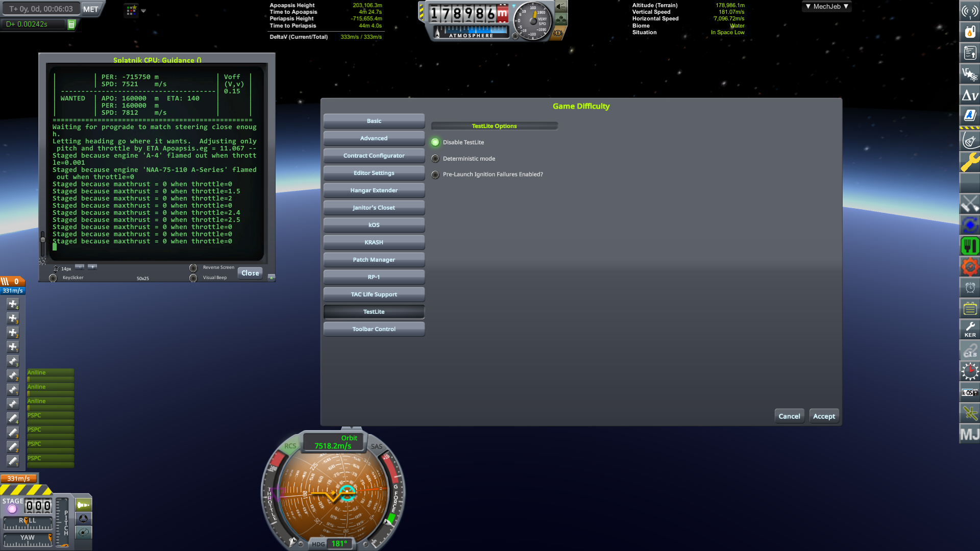The height and width of the screenshot is (551, 980).
Task: Select Disable TestLite option
Action: tap(435, 142)
